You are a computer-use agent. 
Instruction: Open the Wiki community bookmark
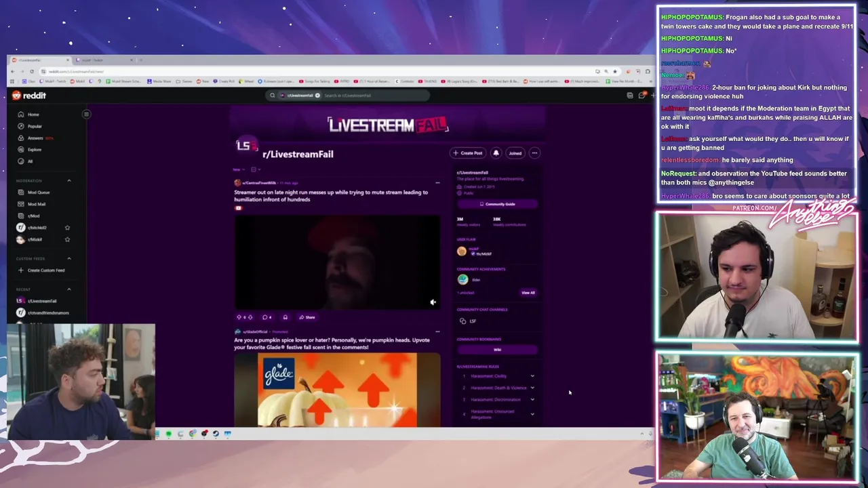coord(498,350)
